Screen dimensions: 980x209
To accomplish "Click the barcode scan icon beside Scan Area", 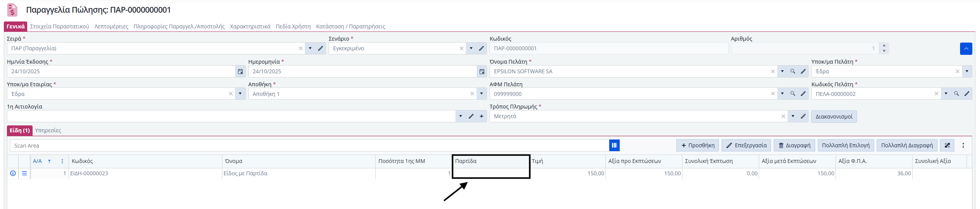I will pos(614,145).
